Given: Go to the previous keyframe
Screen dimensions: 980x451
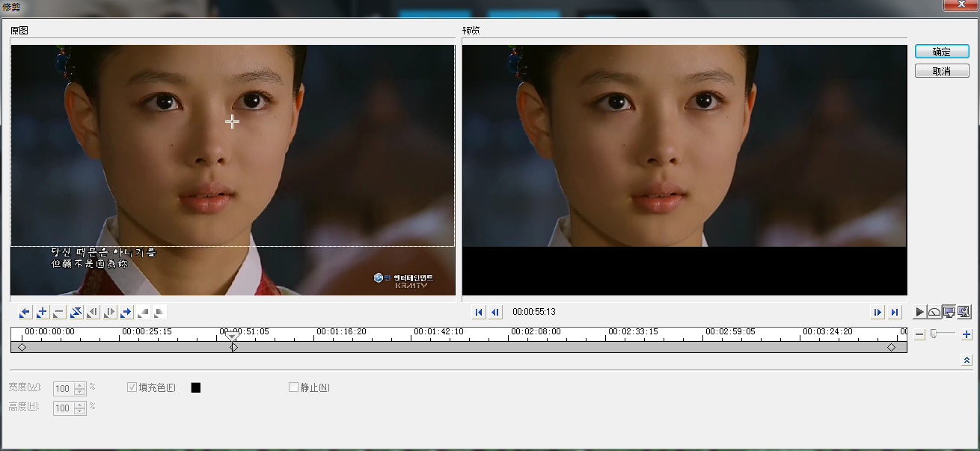Looking at the screenshot, I should (x=25, y=312).
